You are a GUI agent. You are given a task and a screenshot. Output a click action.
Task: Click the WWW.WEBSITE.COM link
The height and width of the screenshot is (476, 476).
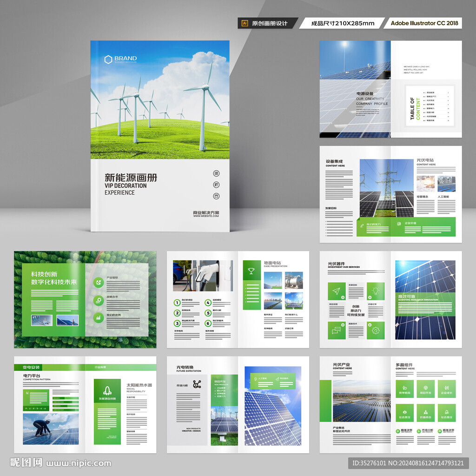point(206,216)
